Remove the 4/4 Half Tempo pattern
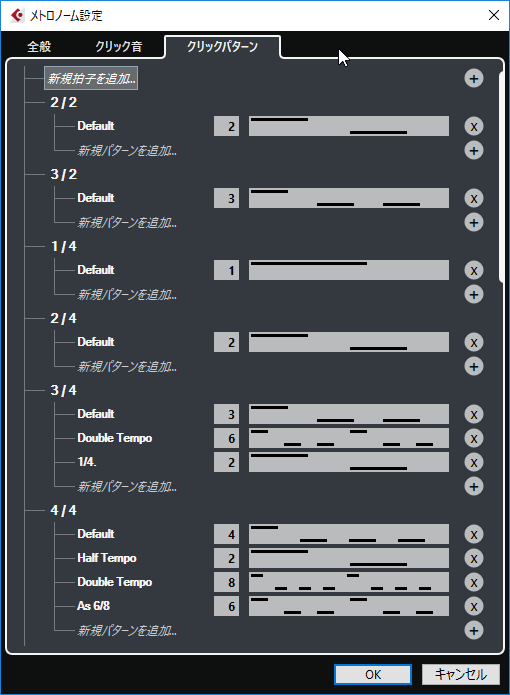This screenshot has width=510, height=695. point(474,558)
